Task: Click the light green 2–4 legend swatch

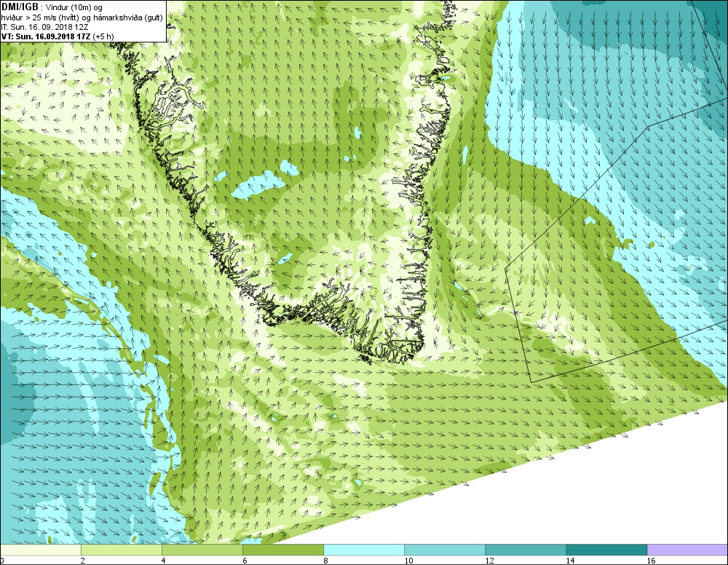Action: pos(122,550)
